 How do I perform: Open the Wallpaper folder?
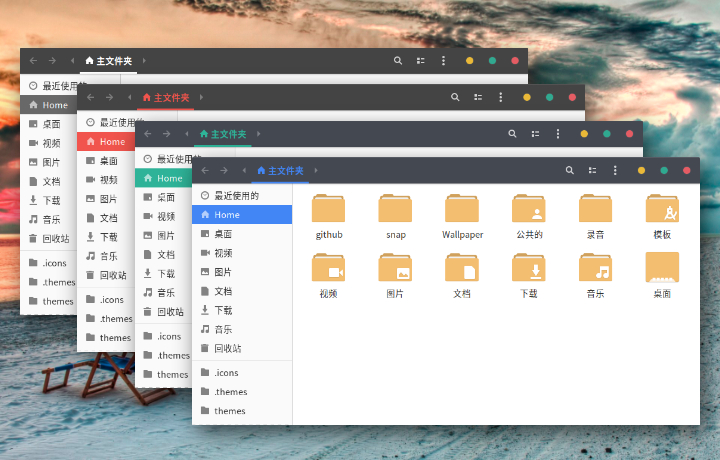tap(462, 208)
